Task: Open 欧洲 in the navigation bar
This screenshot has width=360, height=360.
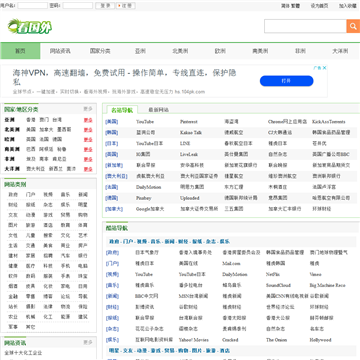Action: coord(220,51)
